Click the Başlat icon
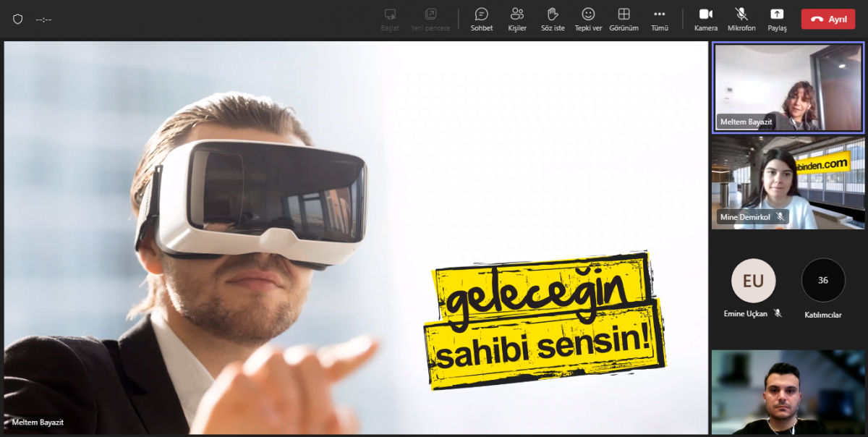Screen dimensions: 868x437 [390, 19]
